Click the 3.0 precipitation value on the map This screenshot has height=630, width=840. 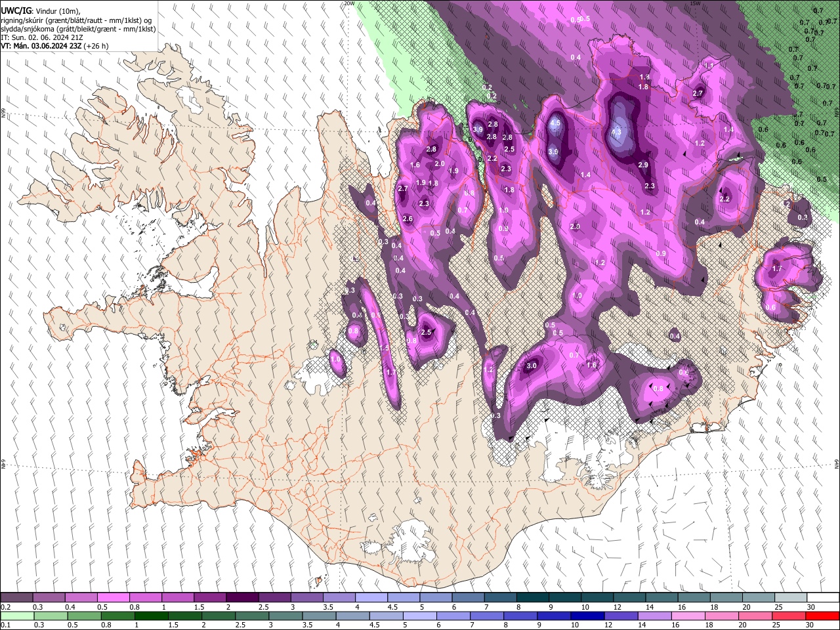coord(532,366)
